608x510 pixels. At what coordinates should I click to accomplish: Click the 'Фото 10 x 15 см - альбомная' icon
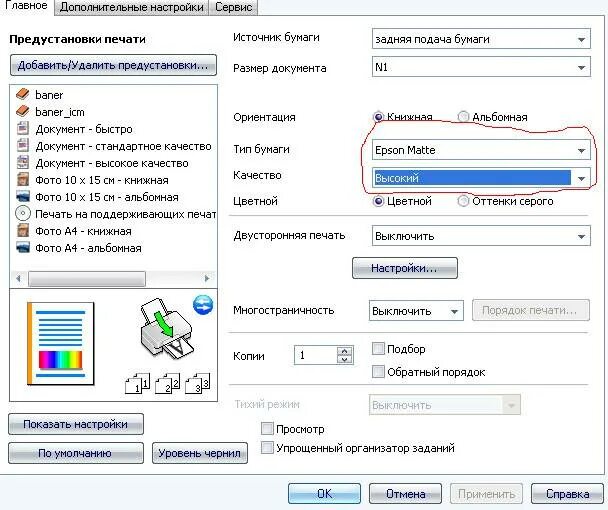23,197
